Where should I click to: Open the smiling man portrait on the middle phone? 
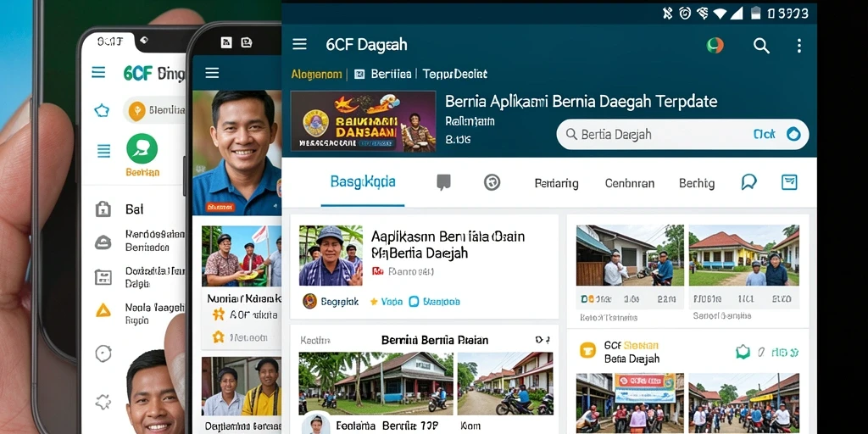coord(237,153)
